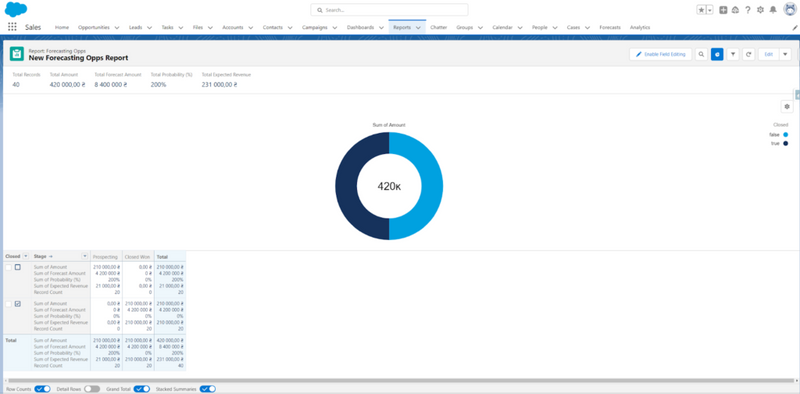Expand the Opportunities tab dropdown chevron
The height and width of the screenshot is (394, 800).
coord(117,28)
